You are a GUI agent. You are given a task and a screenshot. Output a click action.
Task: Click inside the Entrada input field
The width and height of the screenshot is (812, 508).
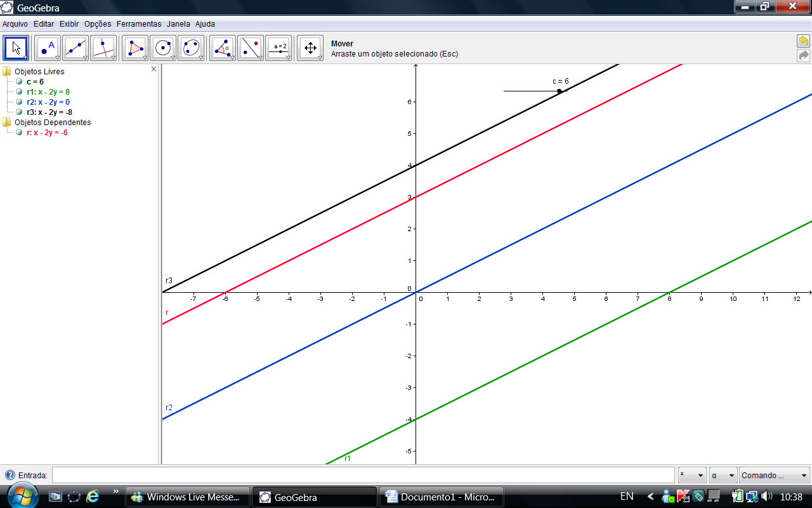coord(363,475)
